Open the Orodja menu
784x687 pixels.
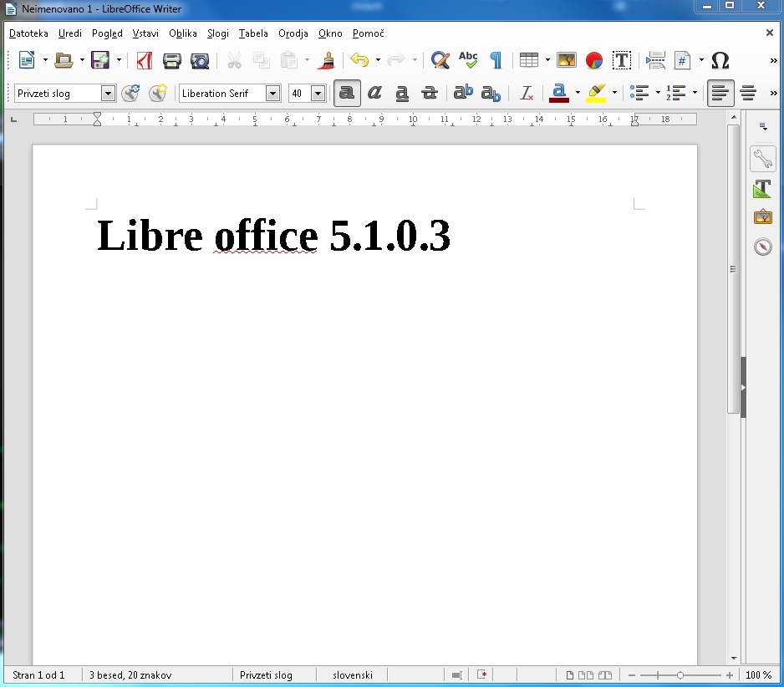click(293, 33)
